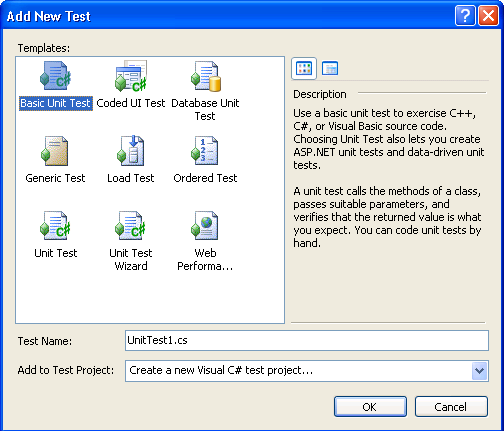Click the Test Name input field
The height and width of the screenshot is (431, 504).
pyautogui.click(x=307, y=340)
